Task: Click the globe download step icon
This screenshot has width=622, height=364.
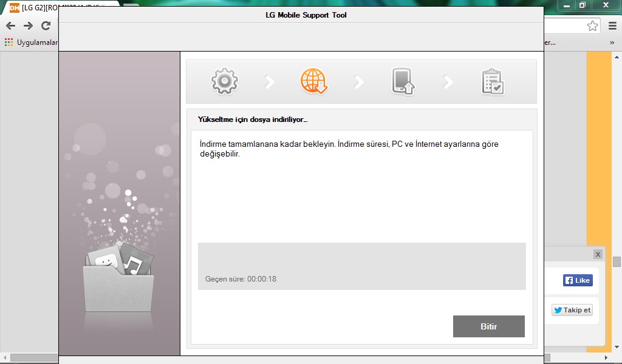Action: 314,81
